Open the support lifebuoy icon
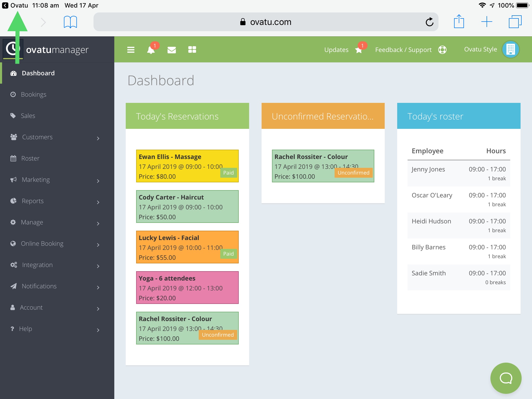532x399 pixels. point(442,50)
